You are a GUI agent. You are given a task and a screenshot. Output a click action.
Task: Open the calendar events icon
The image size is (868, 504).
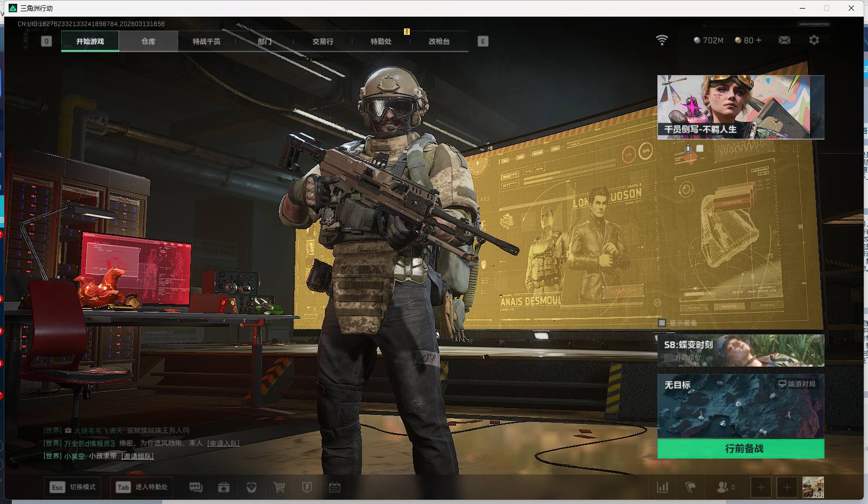[x=335, y=487]
